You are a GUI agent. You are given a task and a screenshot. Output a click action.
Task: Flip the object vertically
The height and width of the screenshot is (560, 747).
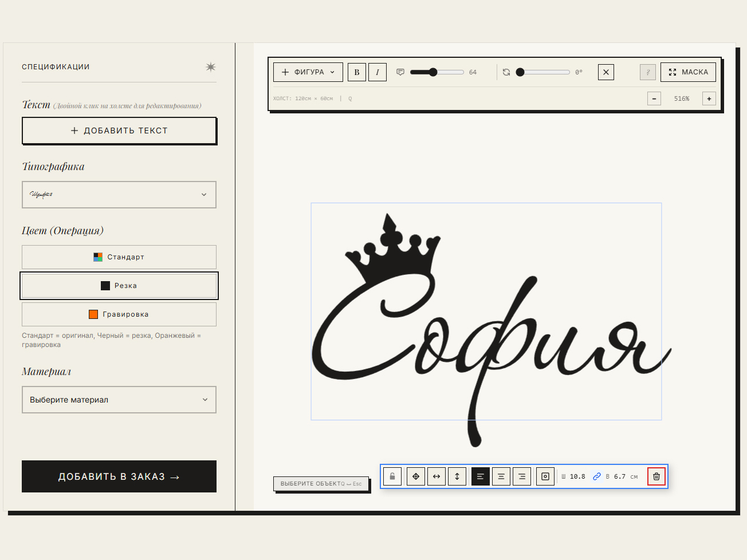pyautogui.click(x=457, y=476)
